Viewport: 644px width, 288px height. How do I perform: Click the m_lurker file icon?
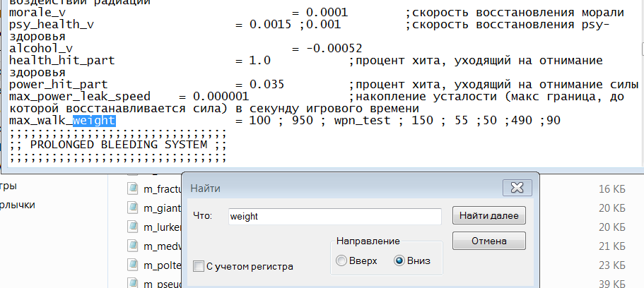click(x=133, y=227)
